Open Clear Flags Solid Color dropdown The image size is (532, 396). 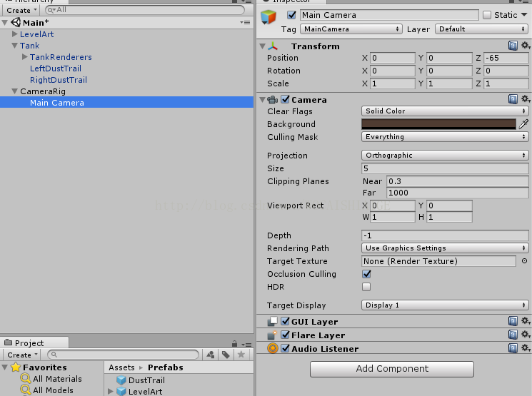coord(445,111)
